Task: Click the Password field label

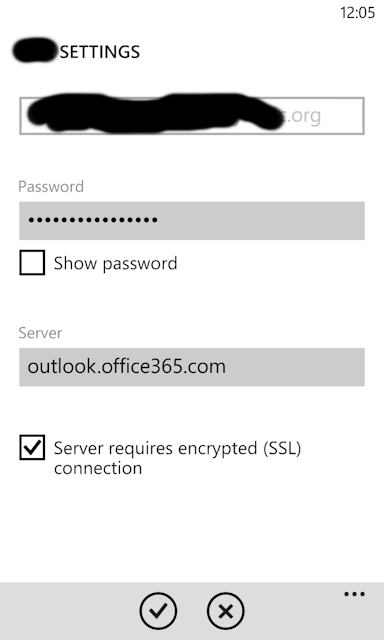Action: (51, 187)
